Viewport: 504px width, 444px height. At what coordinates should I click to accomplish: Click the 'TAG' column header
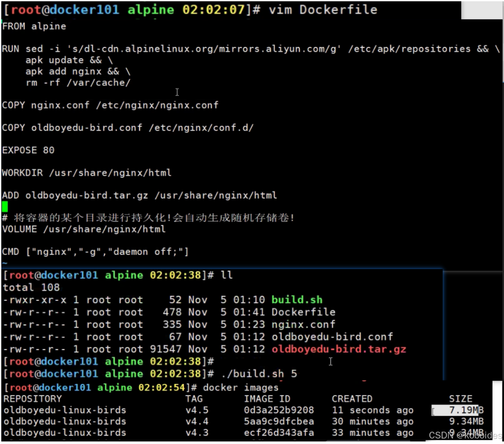point(194,399)
